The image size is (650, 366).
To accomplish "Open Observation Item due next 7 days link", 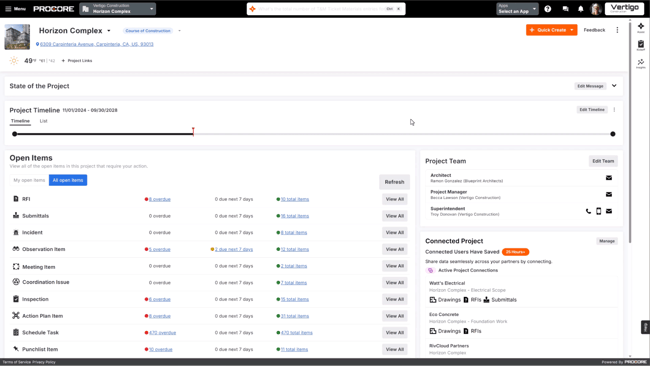I will [x=234, y=250].
